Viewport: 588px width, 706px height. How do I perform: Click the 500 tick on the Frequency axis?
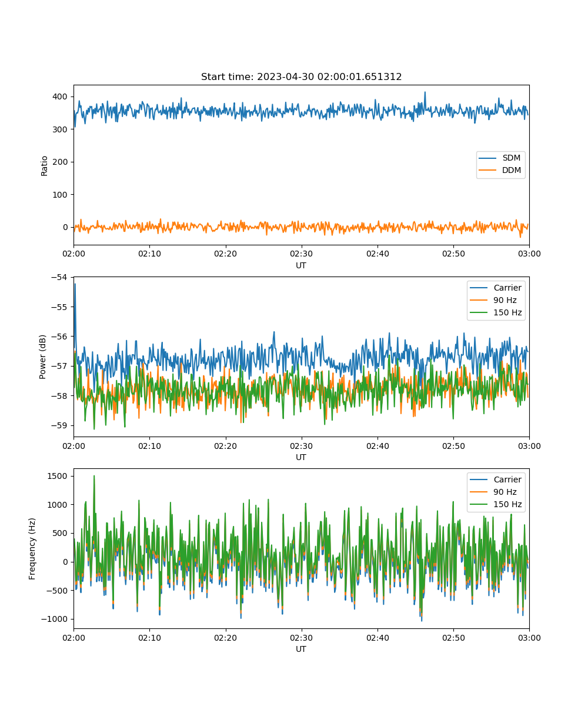pos(61,533)
